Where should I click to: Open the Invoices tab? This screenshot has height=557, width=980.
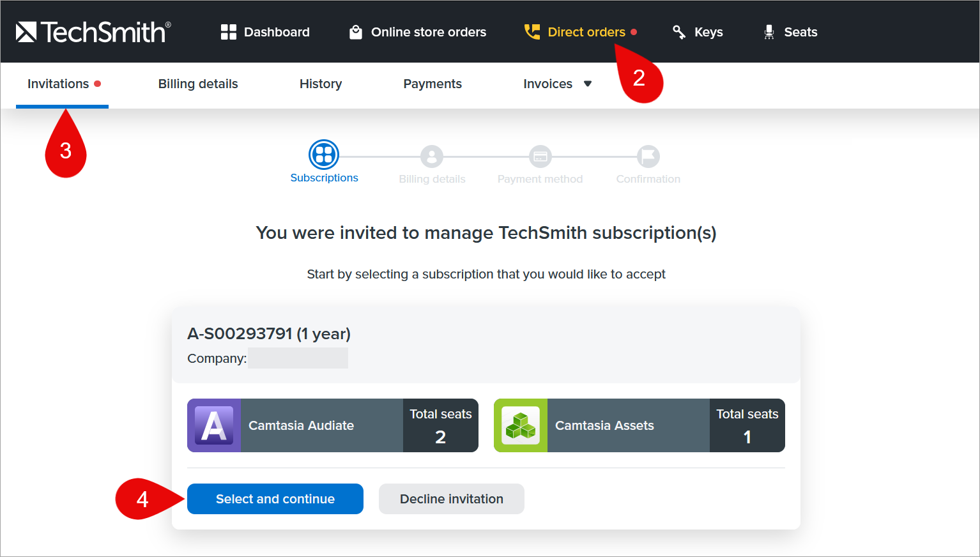tap(547, 84)
